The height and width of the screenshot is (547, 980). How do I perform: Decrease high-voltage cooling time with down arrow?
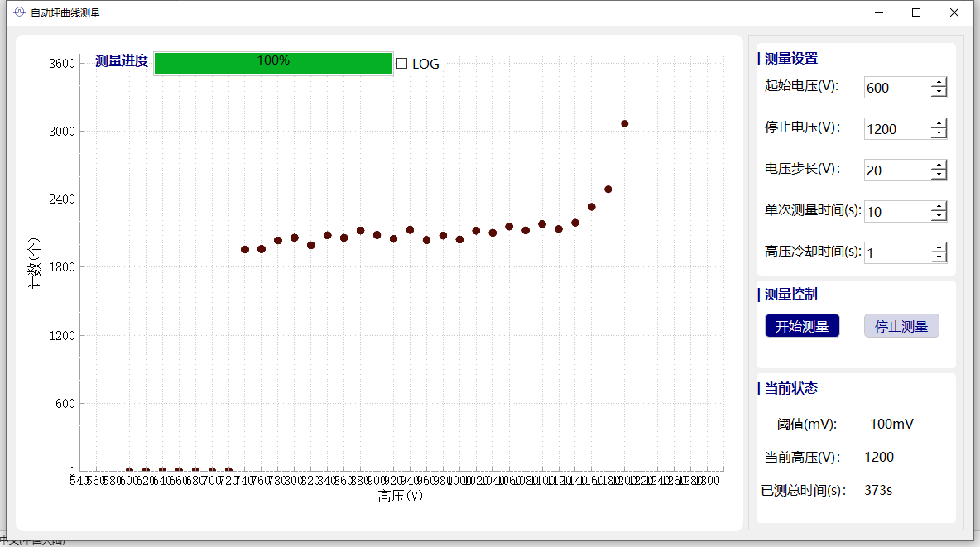tap(939, 258)
